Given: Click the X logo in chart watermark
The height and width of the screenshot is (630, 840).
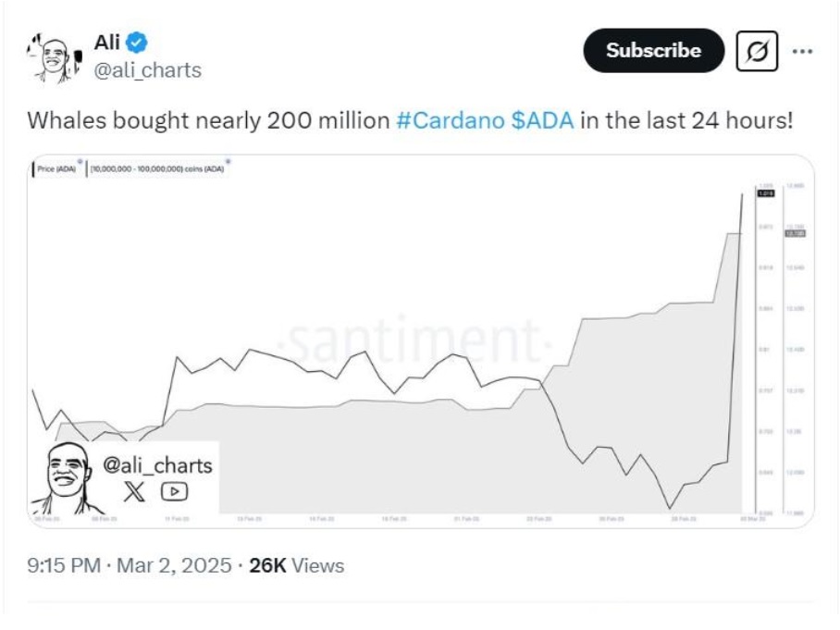Looking at the screenshot, I should pos(135,492).
